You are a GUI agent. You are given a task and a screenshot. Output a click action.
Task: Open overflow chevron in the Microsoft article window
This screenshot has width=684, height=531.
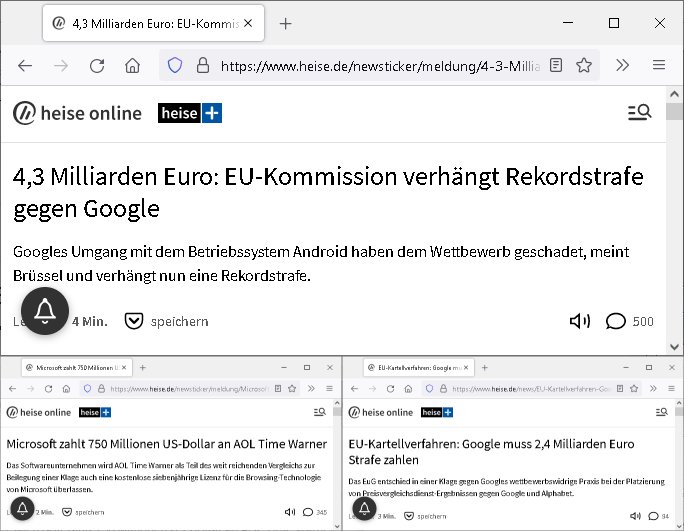(x=311, y=389)
